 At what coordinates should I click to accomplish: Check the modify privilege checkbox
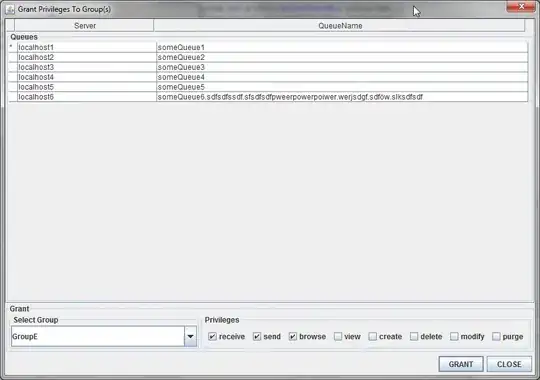point(454,337)
